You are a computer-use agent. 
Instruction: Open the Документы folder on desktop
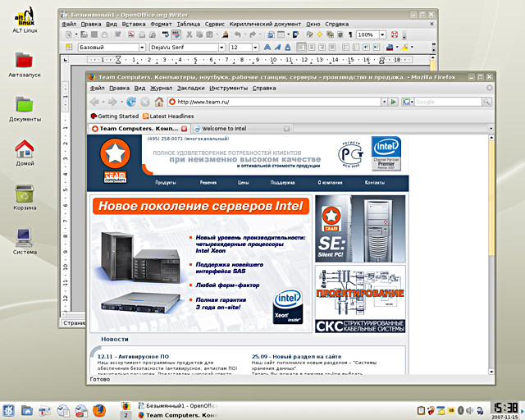(x=25, y=105)
